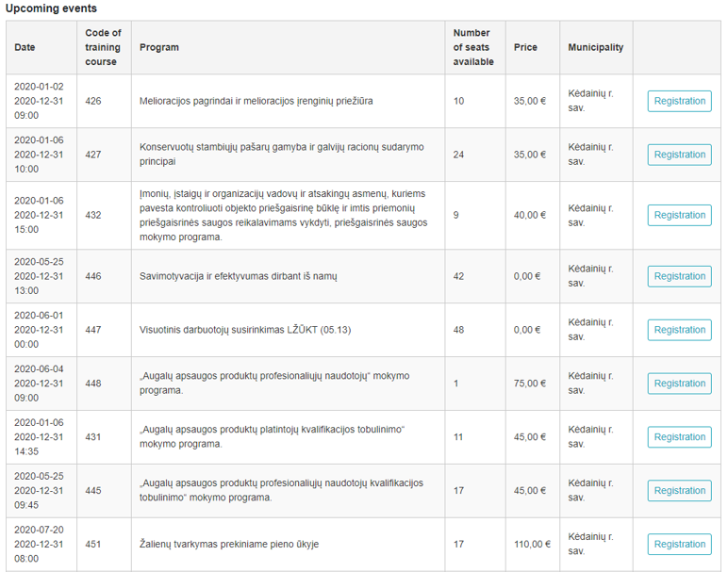Viewport: 728px width, 572px height.
Task: Open Registration for course 432
Action: (679, 215)
